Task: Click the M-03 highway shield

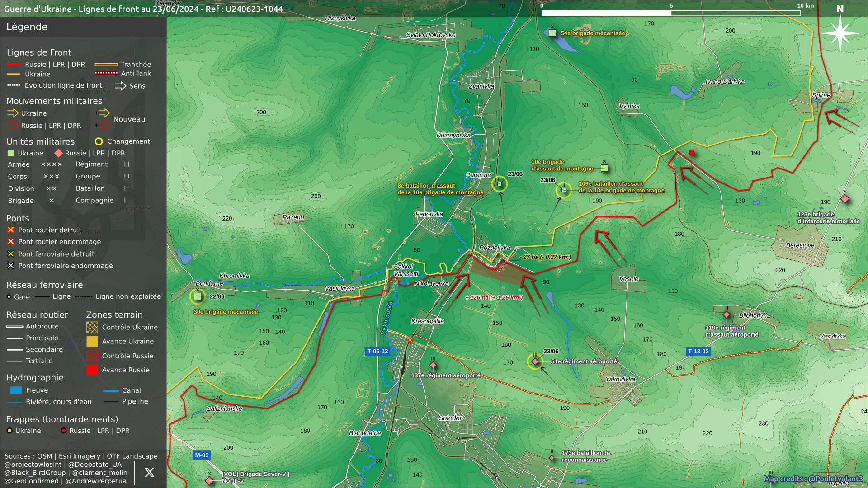Action: click(x=202, y=455)
